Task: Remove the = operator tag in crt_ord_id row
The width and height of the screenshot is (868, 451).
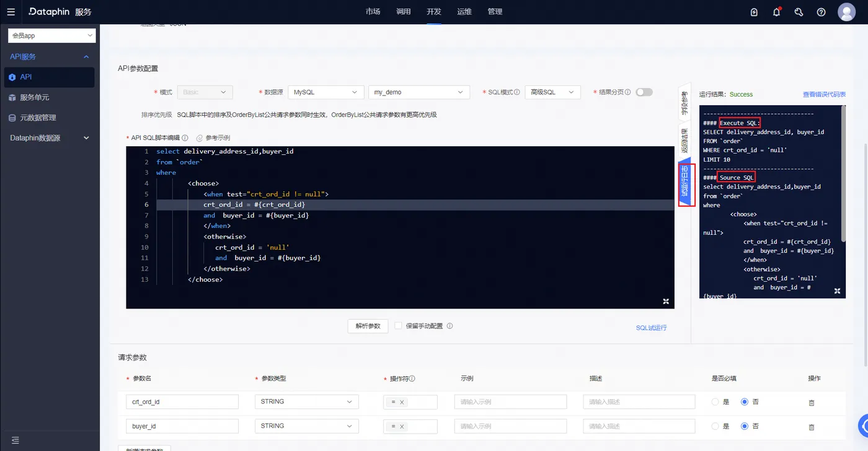Action: coord(402,402)
